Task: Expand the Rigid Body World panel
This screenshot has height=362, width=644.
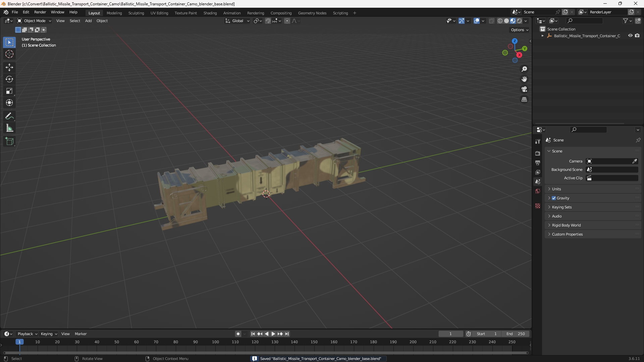Action: tap(593, 225)
